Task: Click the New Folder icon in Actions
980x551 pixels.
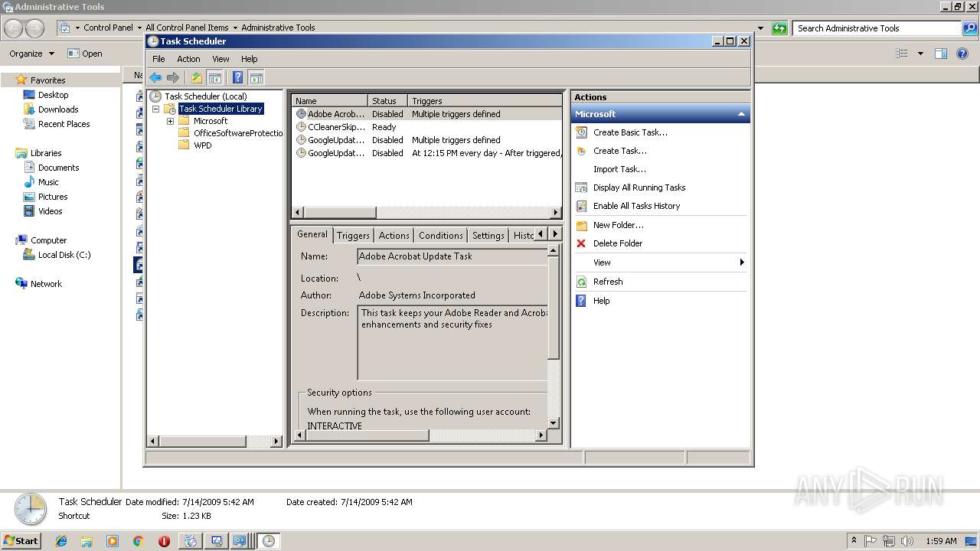Action: click(x=582, y=225)
